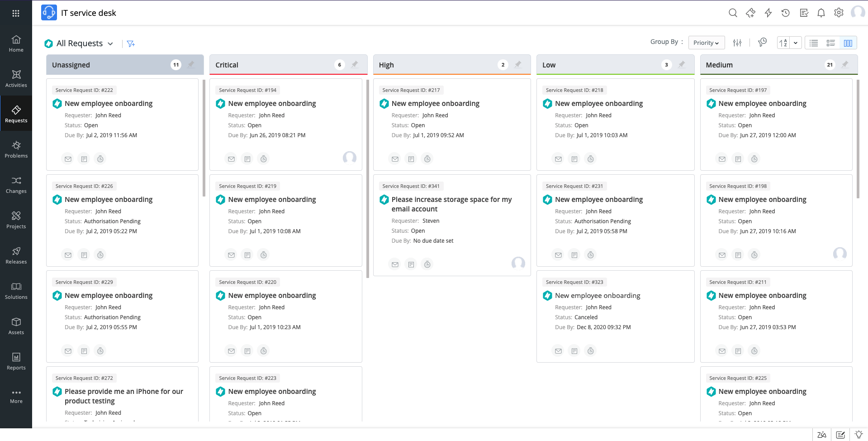Click Medium column scrollbar
868x441 pixels.
pos(858,139)
